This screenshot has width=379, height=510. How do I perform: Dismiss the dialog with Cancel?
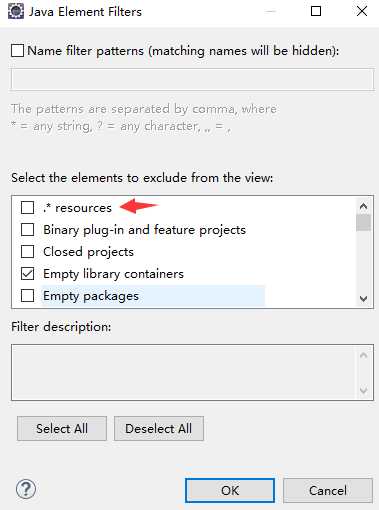coord(328,490)
